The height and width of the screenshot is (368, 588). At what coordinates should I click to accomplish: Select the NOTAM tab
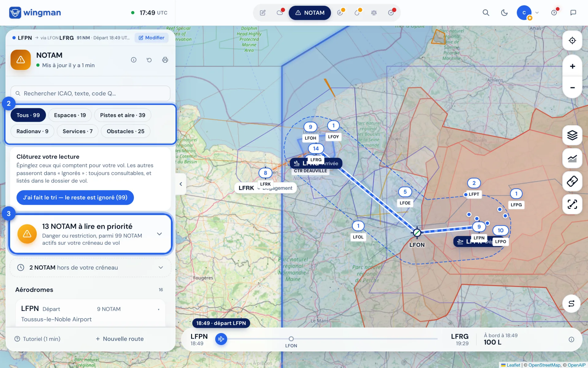(x=310, y=13)
